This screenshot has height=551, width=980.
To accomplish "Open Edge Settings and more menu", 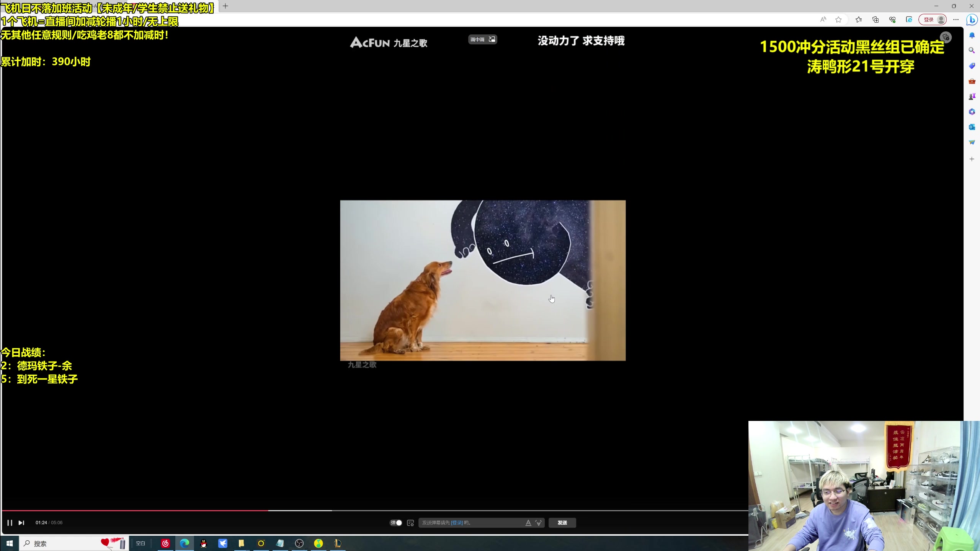I will click(x=956, y=20).
